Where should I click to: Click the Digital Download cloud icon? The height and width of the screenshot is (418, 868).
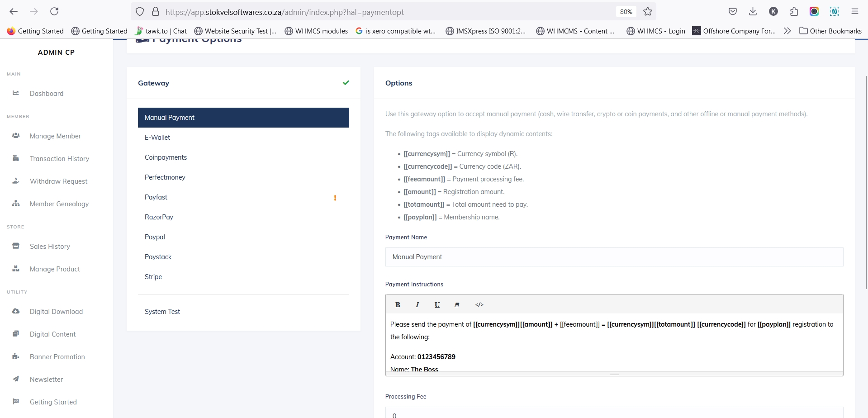click(x=16, y=311)
